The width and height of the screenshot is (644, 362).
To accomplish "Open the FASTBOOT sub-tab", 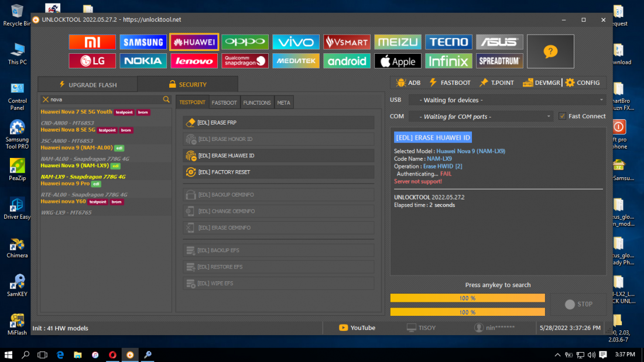I will point(224,102).
